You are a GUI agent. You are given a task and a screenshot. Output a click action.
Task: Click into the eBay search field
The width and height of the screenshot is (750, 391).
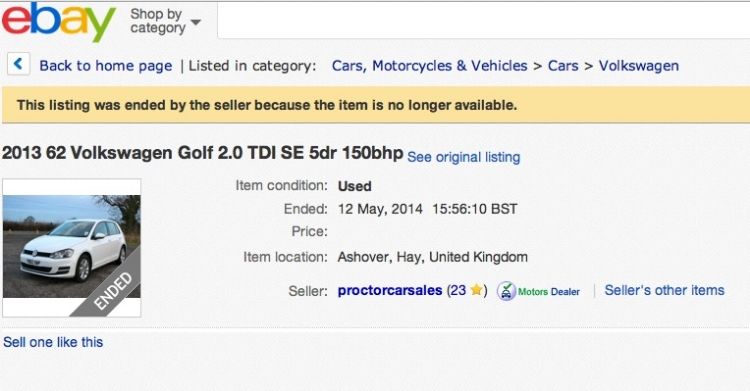tap(483, 21)
